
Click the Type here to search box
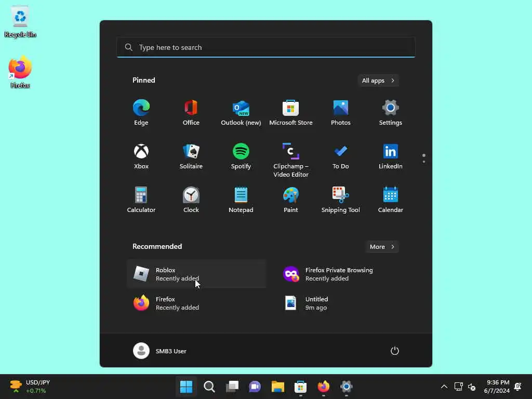click(266, 47)
